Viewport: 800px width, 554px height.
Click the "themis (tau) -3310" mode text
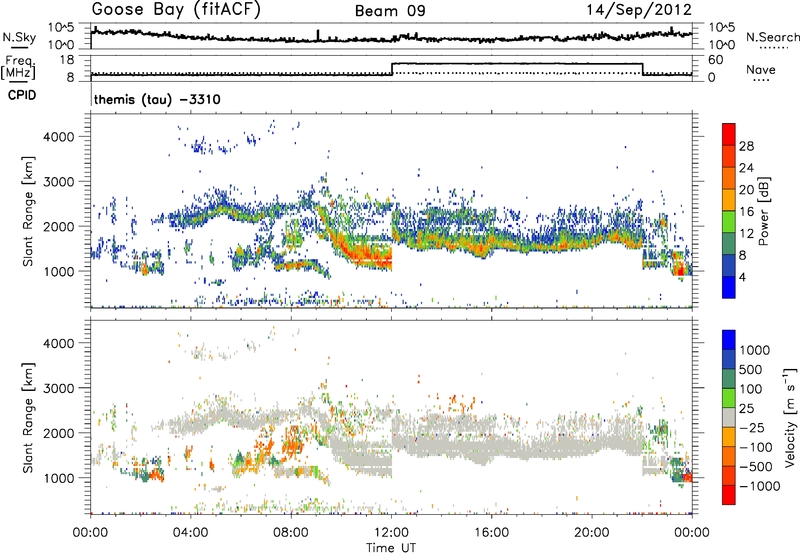click(157, 99)
